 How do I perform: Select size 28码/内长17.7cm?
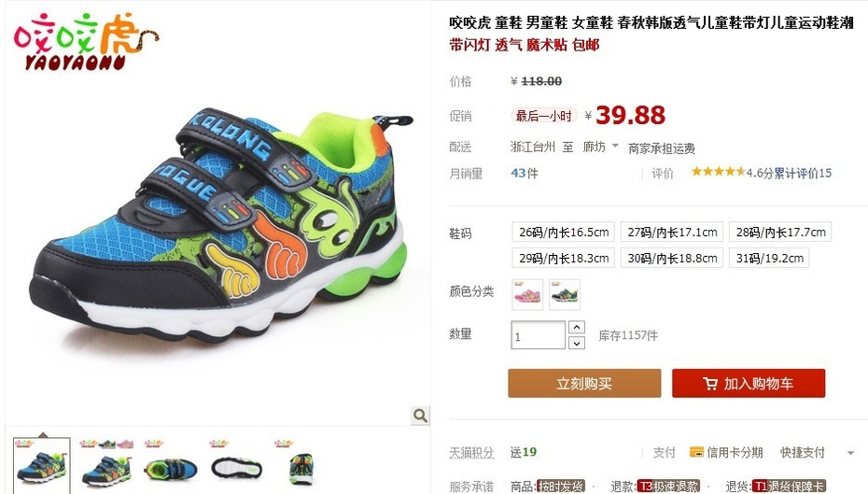[x=780, y=232]
